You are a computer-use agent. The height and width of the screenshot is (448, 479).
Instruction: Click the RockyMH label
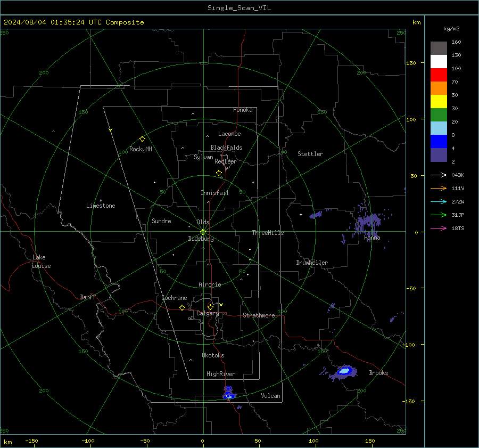(x=141, y=149)
